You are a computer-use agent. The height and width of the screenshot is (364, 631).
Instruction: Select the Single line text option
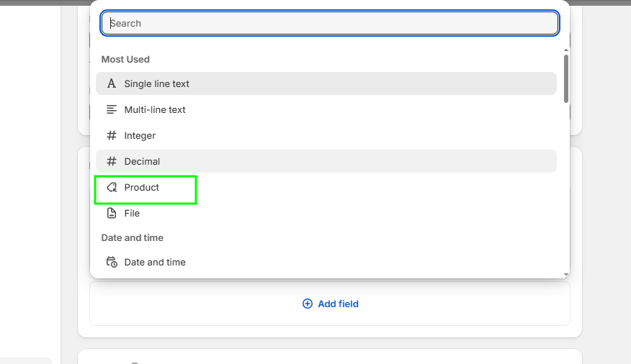(156, 83)
